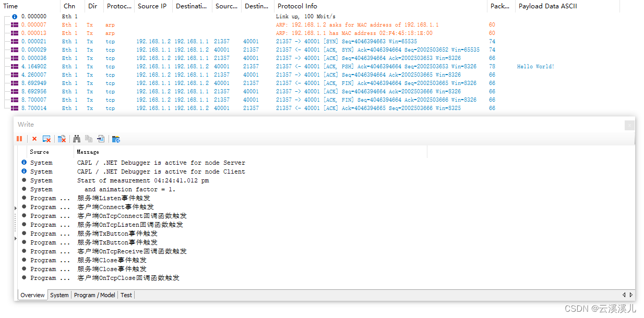Click the clear-on-measurement-start icon
The height and width of the screenshot is (318, 644).
tap(46, 139)
